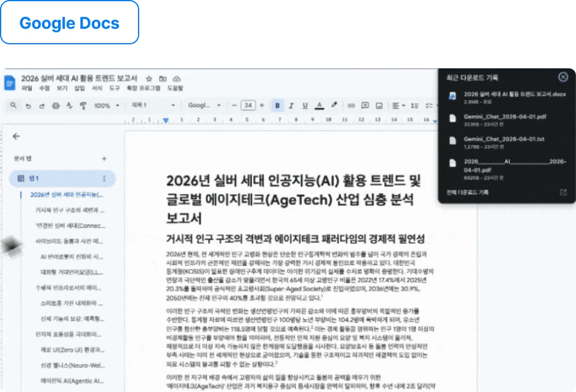The height and width of the screenshot is (392, 576).
Task: Toggle underline formatting
Action: (305, 105)
